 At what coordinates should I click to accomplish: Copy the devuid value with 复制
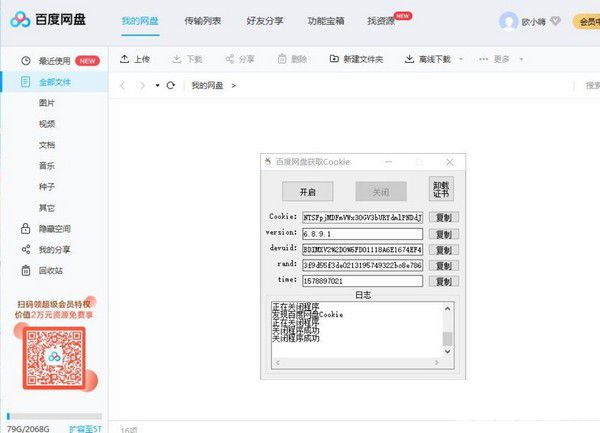(x=444, y=250)
